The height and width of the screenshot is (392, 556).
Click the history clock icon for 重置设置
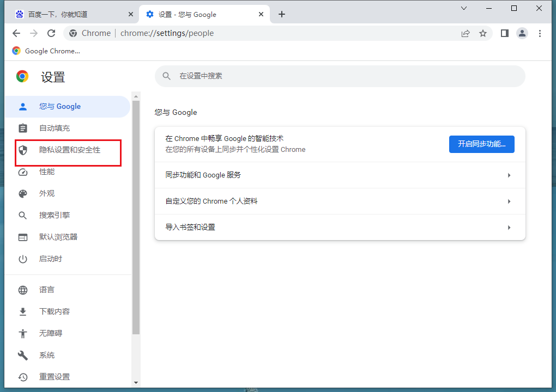click(23, 377)
